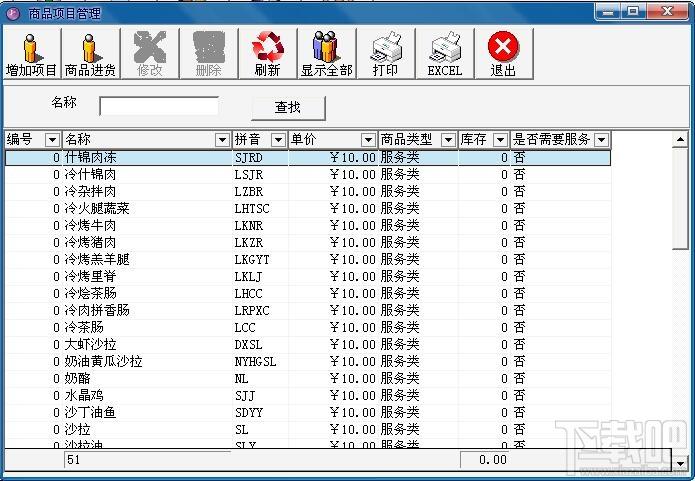
Task: Export the list with the EXCEL icon
Action: (445, 53)
